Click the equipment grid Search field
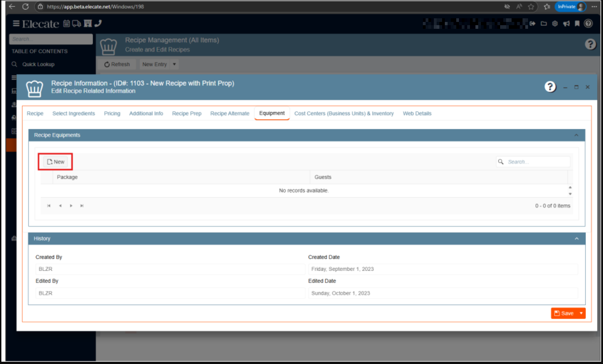Screen dimensions: 603x364 pyautogui.click(x=537, y=162)
